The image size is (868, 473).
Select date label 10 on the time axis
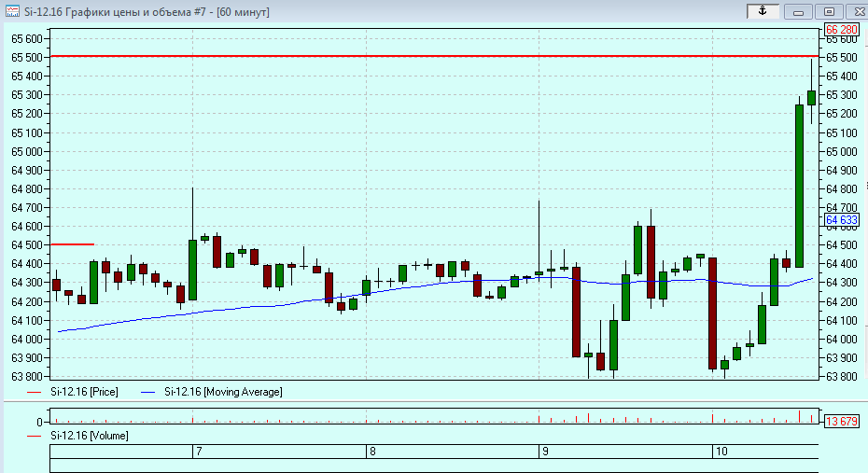721,452
